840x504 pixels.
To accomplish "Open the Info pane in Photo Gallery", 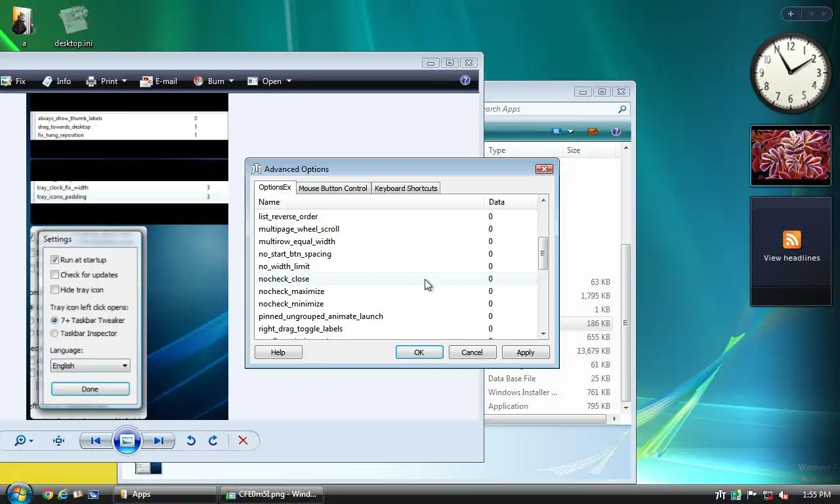I will pyautogui.click(x=56, y=81).
